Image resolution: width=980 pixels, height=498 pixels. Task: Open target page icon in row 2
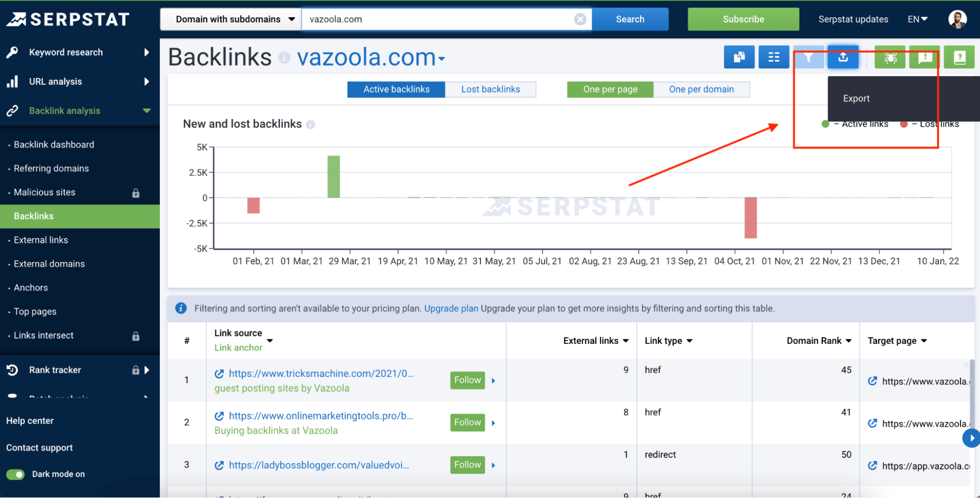873,423
